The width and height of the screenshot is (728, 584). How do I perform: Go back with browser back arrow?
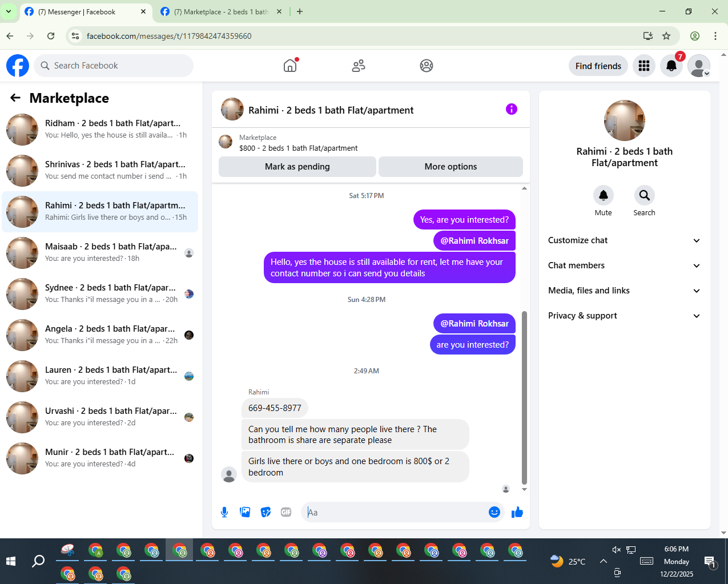pos(10,36)
